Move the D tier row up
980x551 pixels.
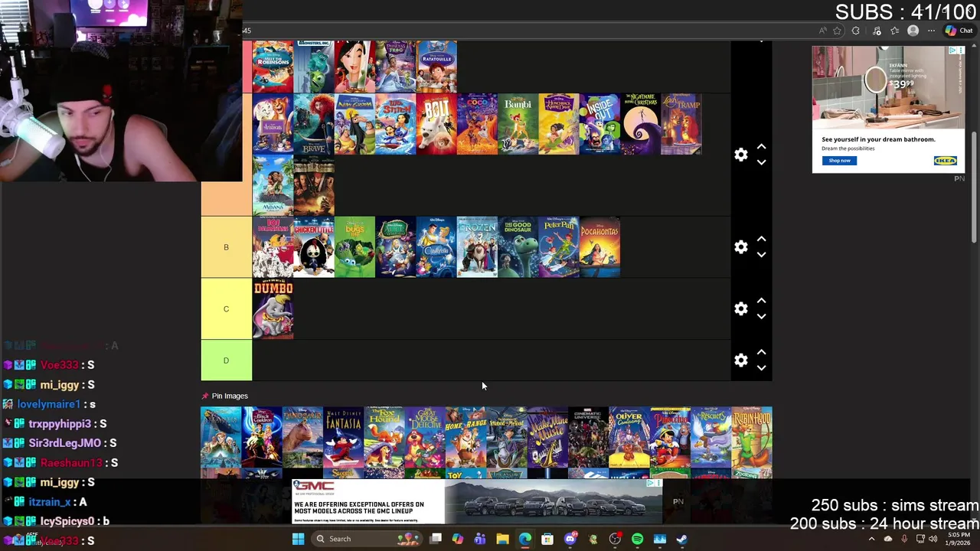(x=761, y=352)
